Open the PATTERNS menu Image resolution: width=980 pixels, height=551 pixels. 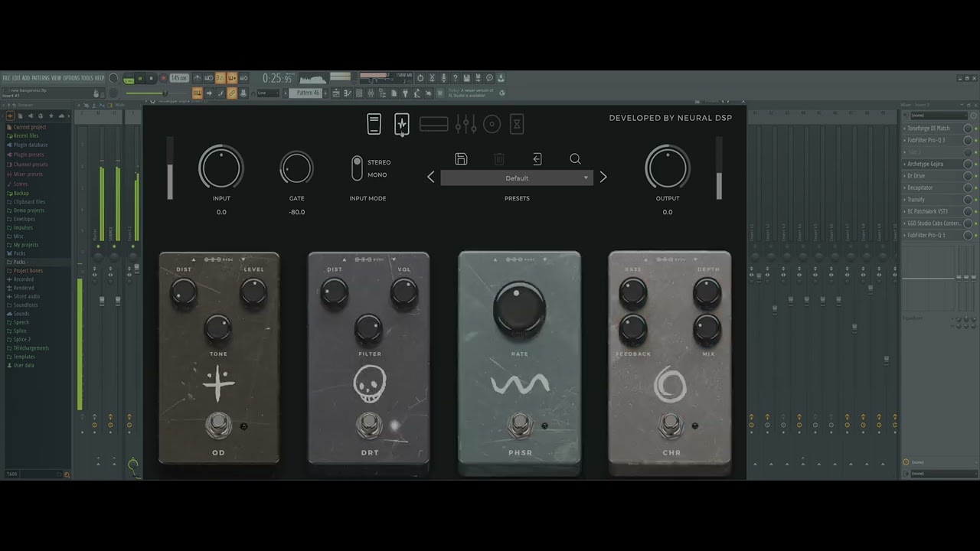point(41,78)
